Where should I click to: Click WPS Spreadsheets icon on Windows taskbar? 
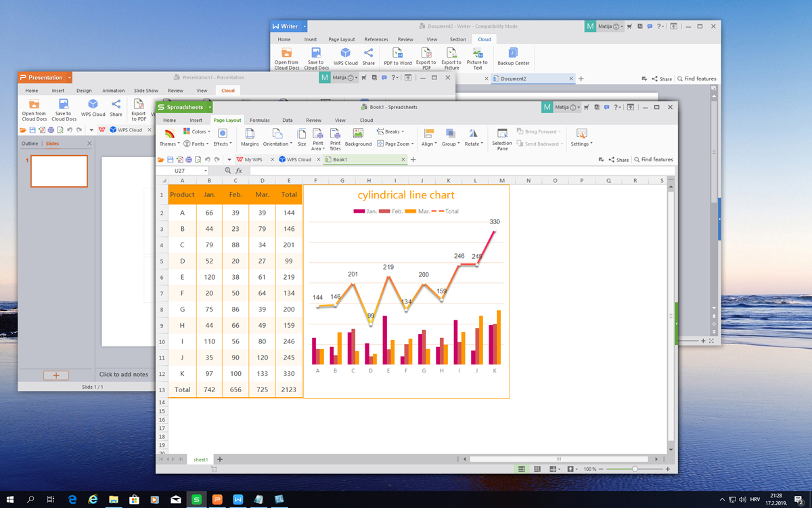click(196, 499)
